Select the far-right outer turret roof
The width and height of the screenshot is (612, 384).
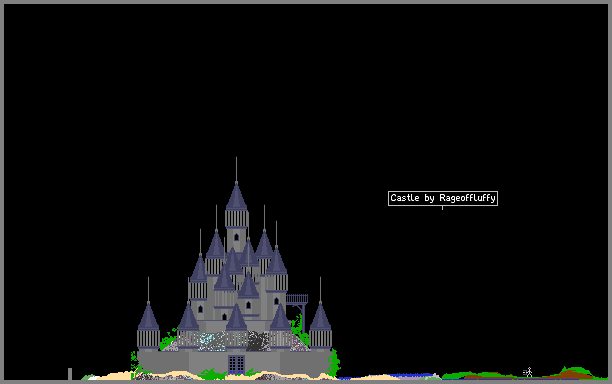(320, 316)
